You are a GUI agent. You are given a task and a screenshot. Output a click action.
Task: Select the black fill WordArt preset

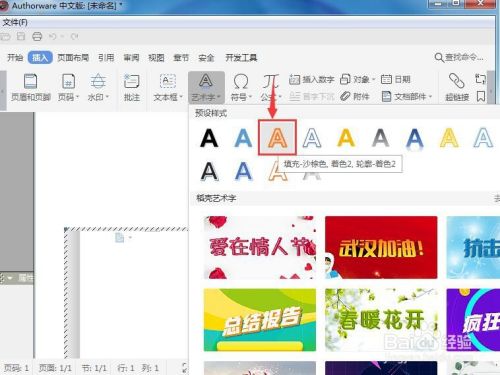pyautogui.click(x=209, y=138)
